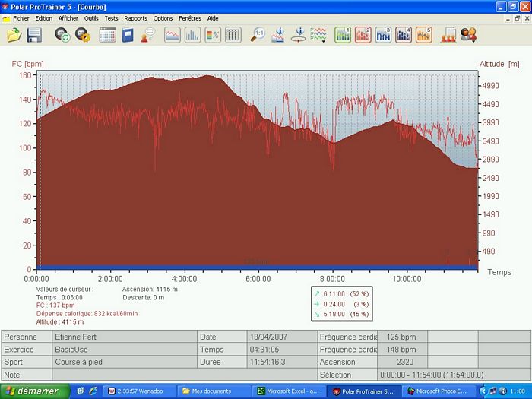
Task: Toggle graph preset number 5
Action: tap(423, 35)
